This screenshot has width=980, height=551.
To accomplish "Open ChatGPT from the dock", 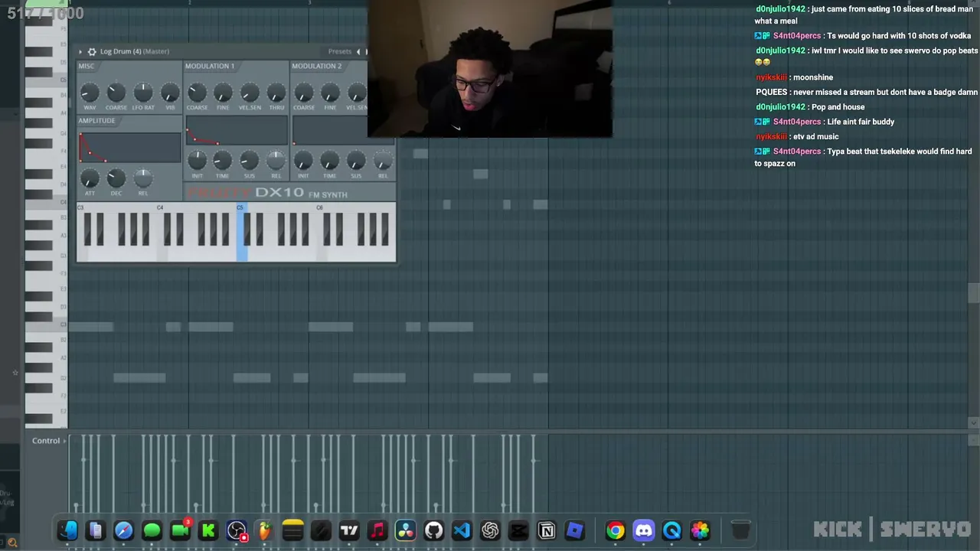I will (x=490, y=530).
